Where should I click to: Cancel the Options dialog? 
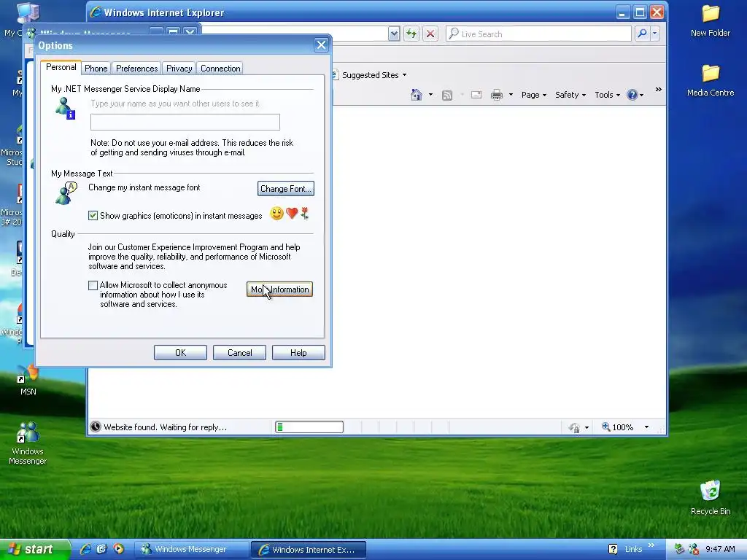click(239, 353)
